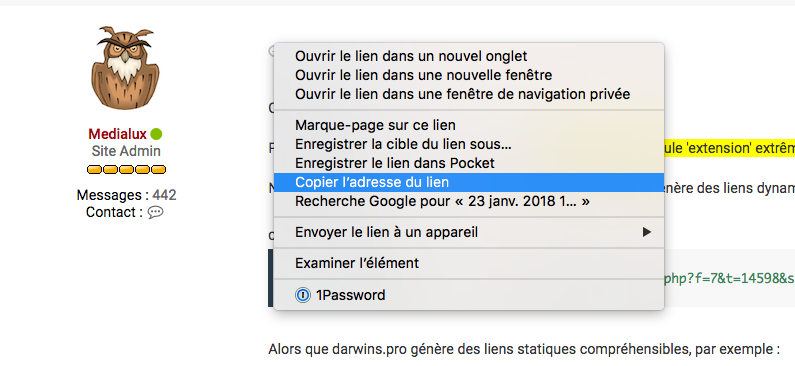Viewport: 795px width, 366px height.
Task: Open the contact speech bubble icon
Action: [x=155, y=212]
